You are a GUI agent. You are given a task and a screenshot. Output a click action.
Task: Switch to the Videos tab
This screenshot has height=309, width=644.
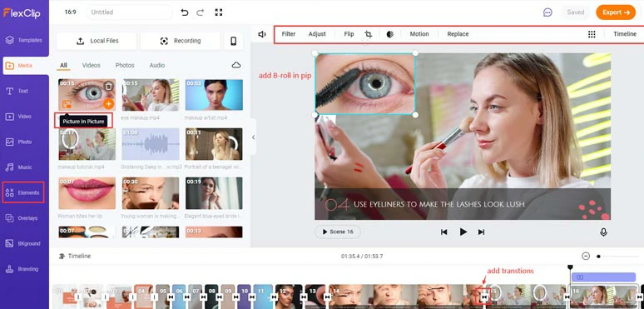click(x=92, y=65)
